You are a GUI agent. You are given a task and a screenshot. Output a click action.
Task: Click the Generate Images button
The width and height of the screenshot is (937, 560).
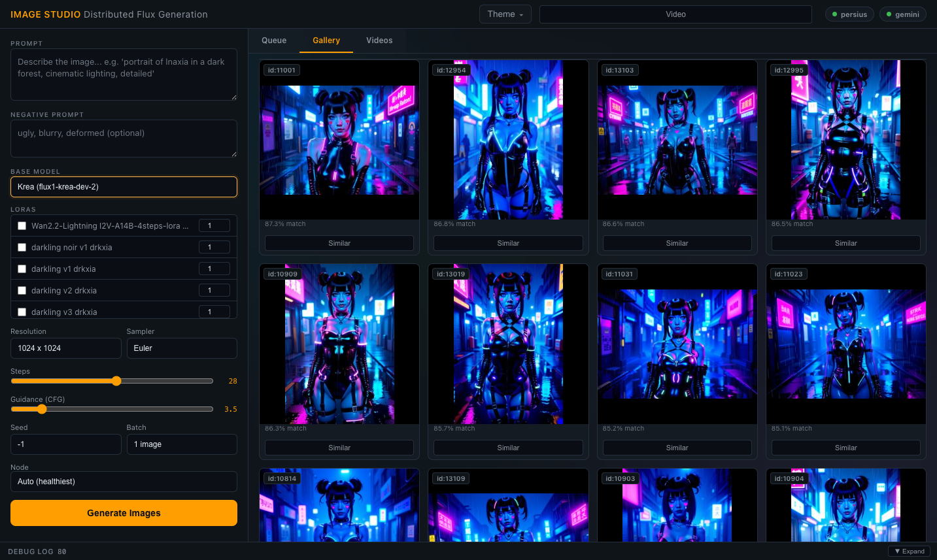click(124, 513)
